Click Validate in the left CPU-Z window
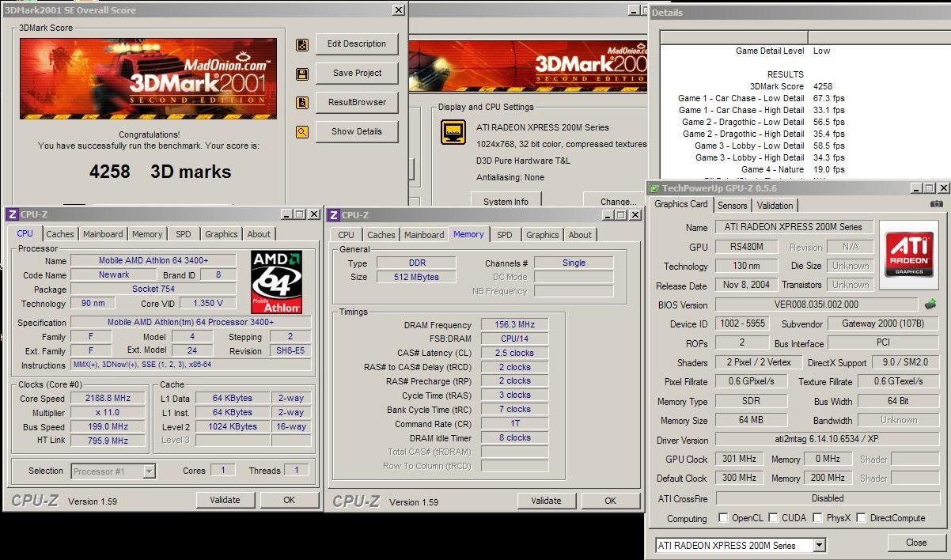Image resolution: width=951 pixels, height=560 pixels. coord(225,500)
